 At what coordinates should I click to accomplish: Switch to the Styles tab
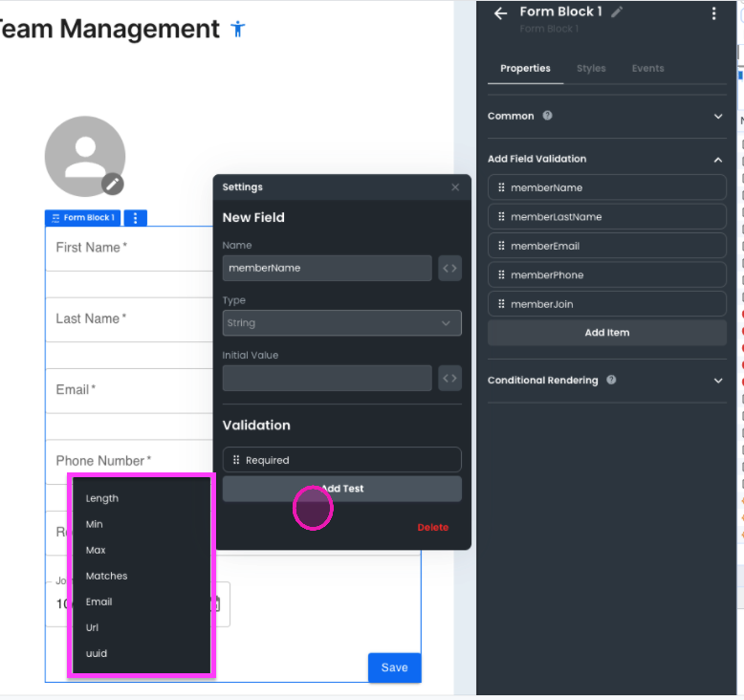pyautogui.click(x=591, y=69)
